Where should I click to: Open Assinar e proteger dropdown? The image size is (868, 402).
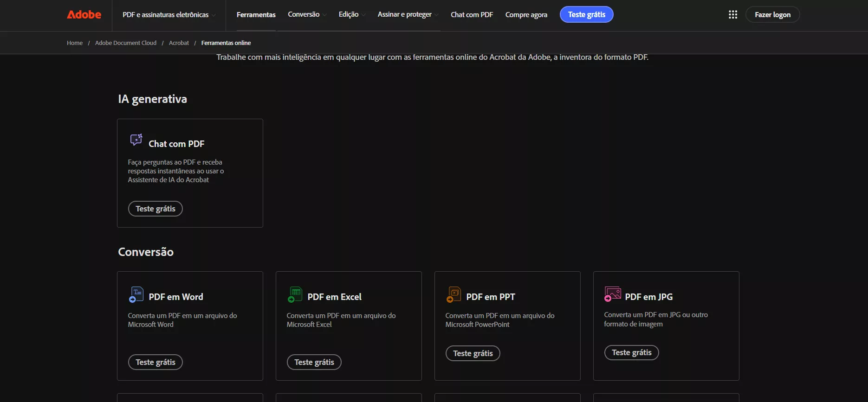click(x=408, y=14)
